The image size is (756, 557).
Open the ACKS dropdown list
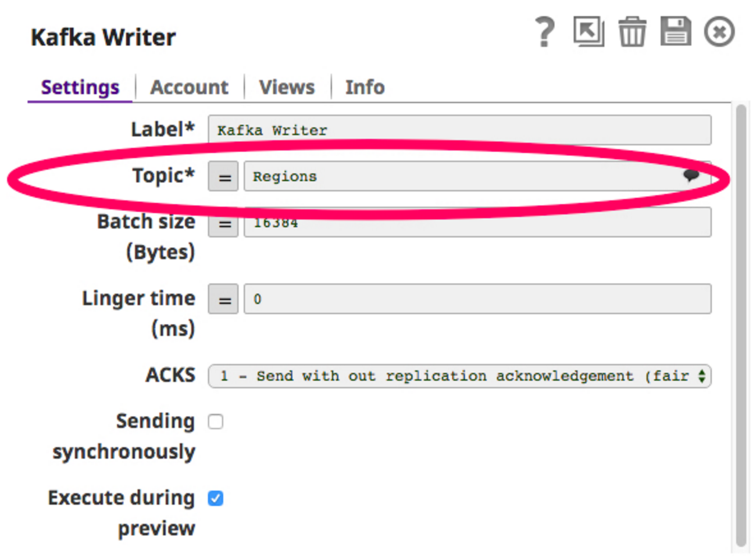click(459, 376)
